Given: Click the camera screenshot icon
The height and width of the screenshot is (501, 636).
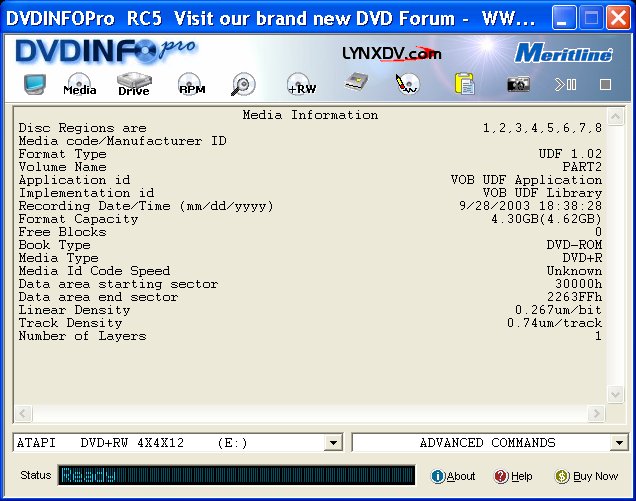Looking at the screenshot, I should click(518, 84).
